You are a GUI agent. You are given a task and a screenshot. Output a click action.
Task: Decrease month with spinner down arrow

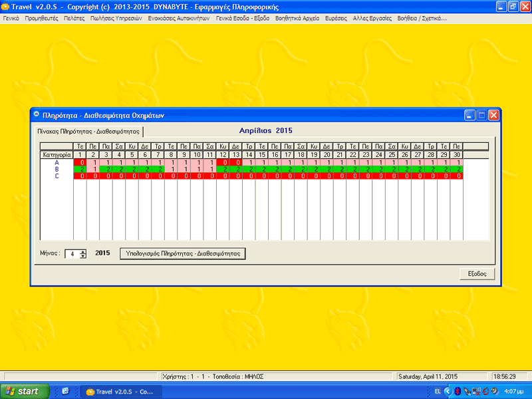[x=82, y=256]
